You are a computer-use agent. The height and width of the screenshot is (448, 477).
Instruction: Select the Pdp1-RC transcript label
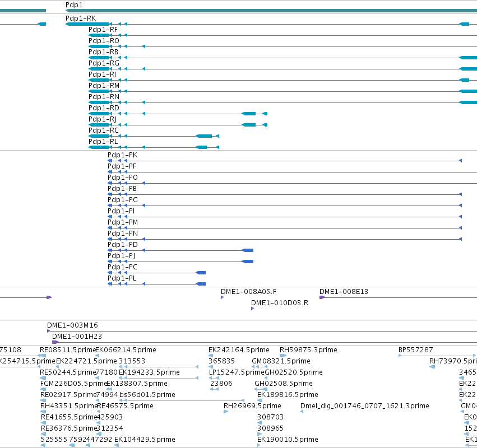click(104, 130)
